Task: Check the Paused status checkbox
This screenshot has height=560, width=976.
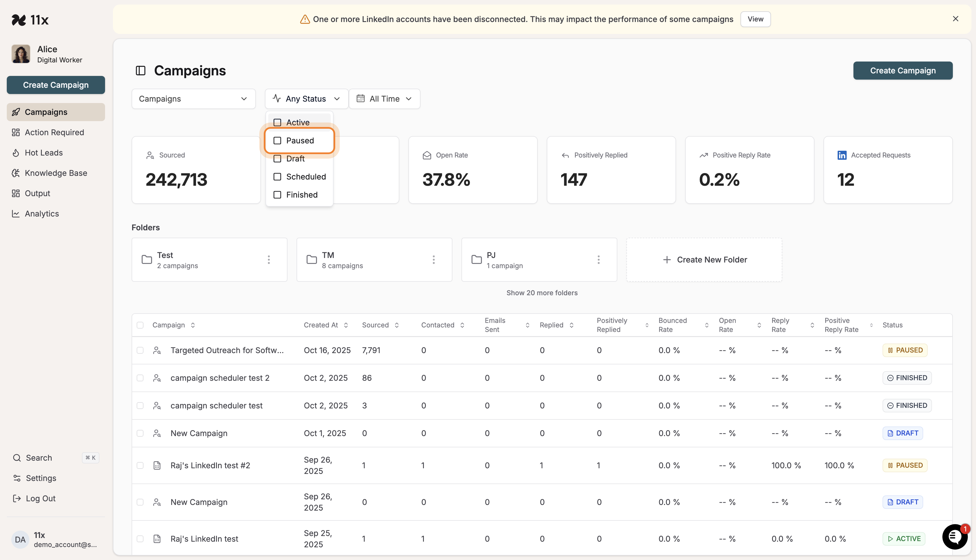Action: (277, 141)
